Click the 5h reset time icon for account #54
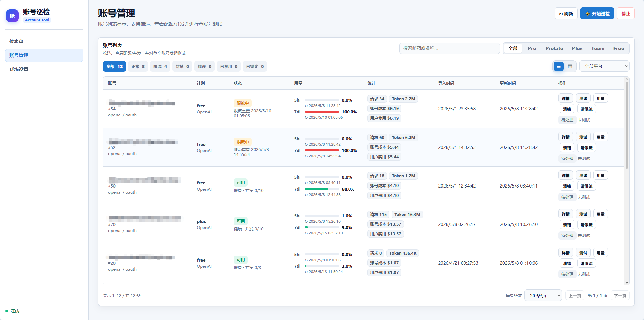This screenshot has height=320, width=644. click(306, 106)
